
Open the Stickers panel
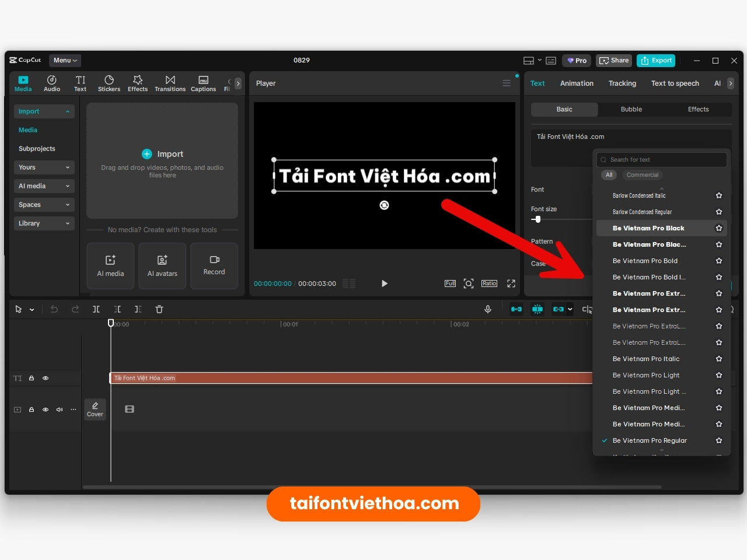[x=109, y=83]
